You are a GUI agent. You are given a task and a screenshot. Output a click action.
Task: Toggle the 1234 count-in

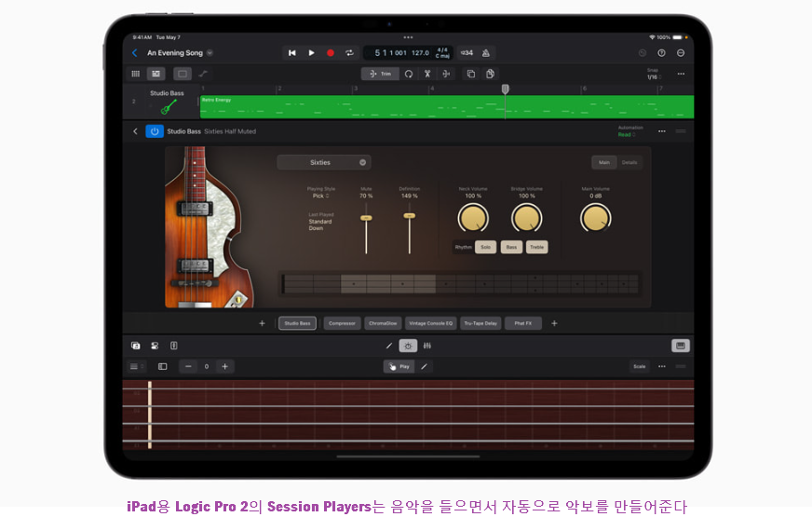[x=467, y=53]
